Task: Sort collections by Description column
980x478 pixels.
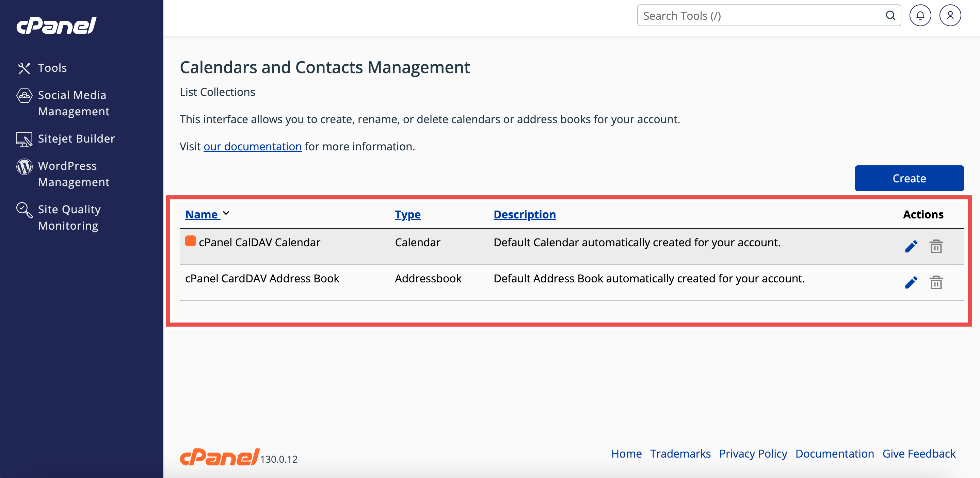Action: [x=524, y=214]
